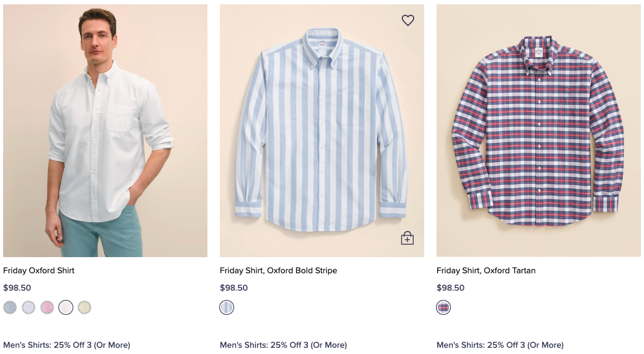
Task: Select the blue striped pattern swatch
Action: coord(227,307)
